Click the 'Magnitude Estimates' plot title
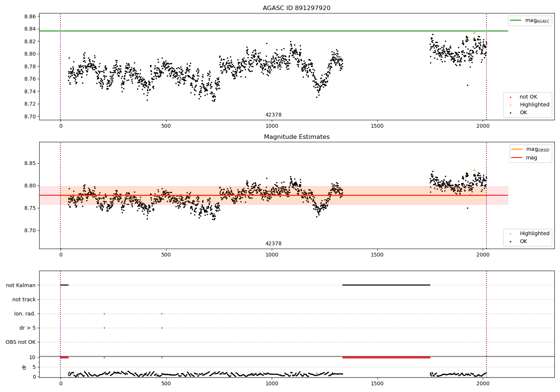The width and height of the screenshot is (560, 392). click(296, 137)
